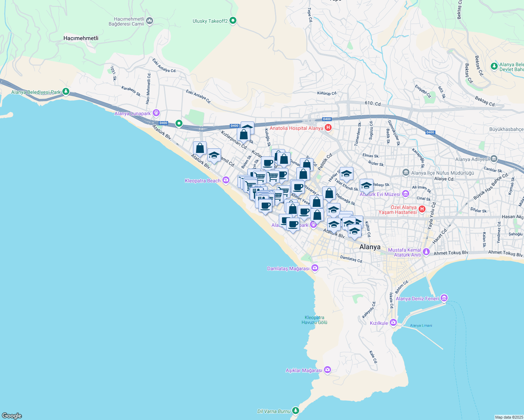Screen dimensions: 524x420
Task: Select graduation cap pin near Talat Efendi Sk.
Action: (x=346, y=175)
